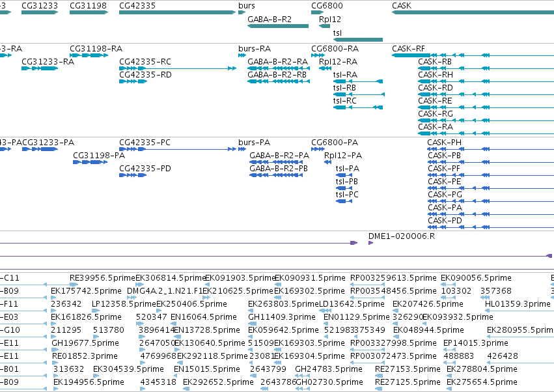Click transcript label CASK-RG
The image size is (554, 392).
[436, 114]
